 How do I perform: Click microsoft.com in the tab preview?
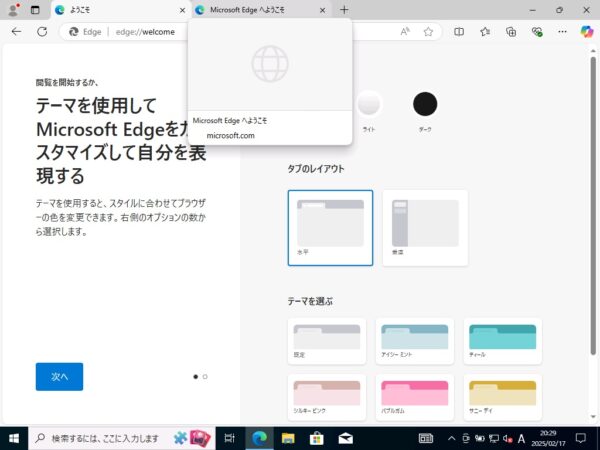230,135
